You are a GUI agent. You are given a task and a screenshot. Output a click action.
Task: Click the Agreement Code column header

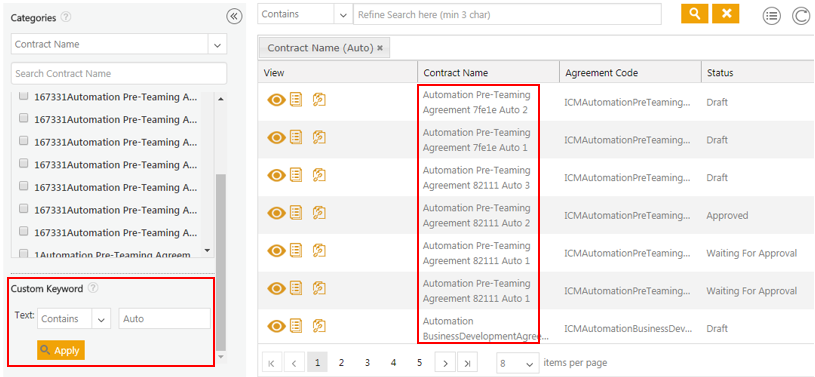[630, 72]
